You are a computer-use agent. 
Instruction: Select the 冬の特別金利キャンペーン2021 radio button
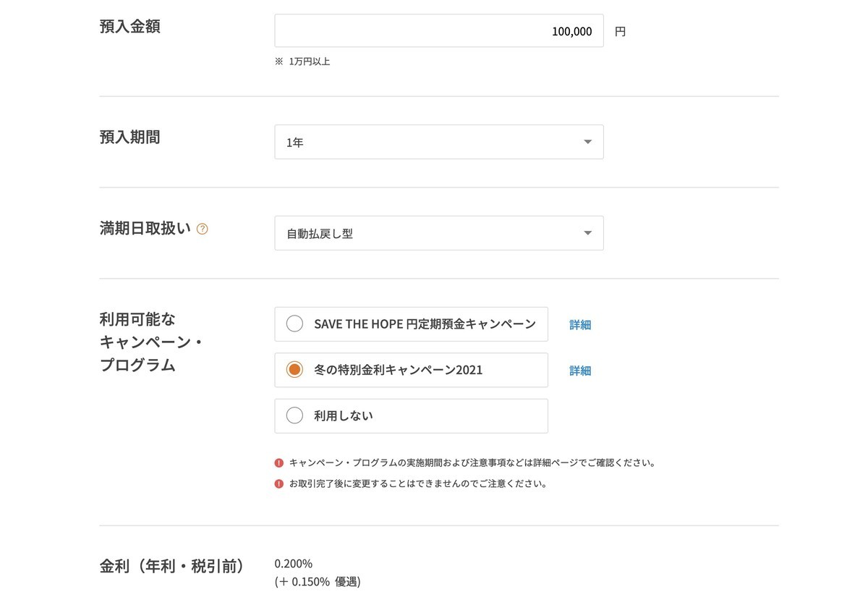click(294, 369)
